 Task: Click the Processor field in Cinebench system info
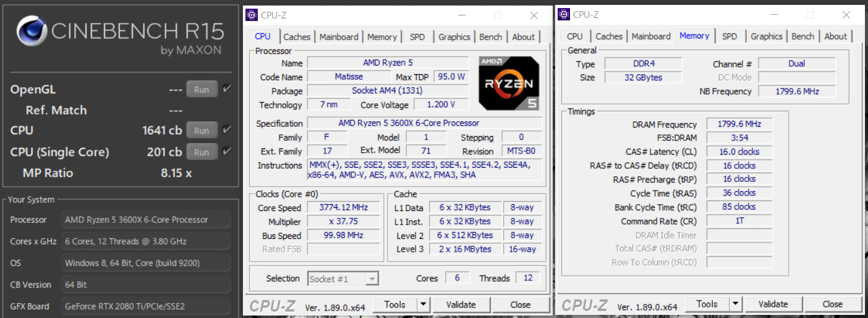point(146,220)
